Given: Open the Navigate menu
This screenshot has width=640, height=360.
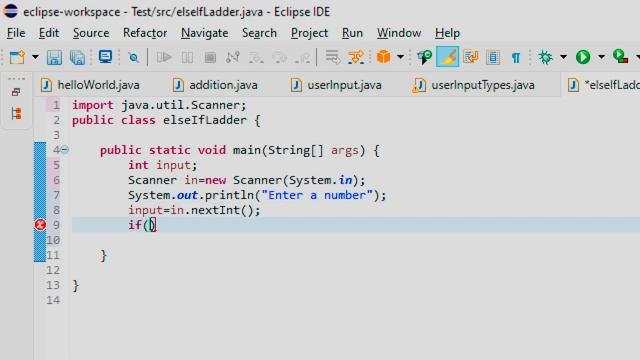Looking at the screenshot, I should coord(204,33).
